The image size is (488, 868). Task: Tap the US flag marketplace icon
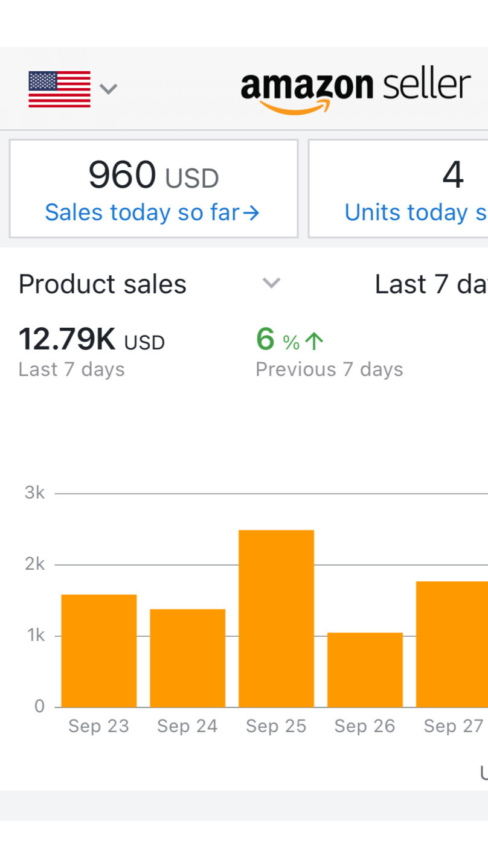(59, 89)
